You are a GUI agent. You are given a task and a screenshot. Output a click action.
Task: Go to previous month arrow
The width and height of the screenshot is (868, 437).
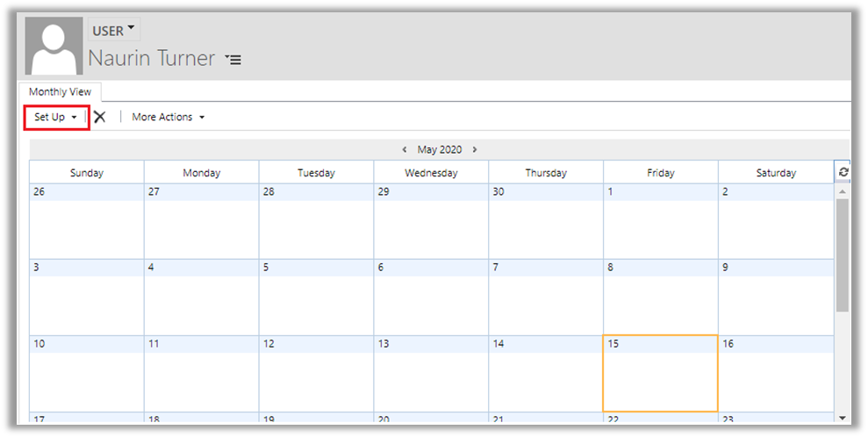coord(404,149)
